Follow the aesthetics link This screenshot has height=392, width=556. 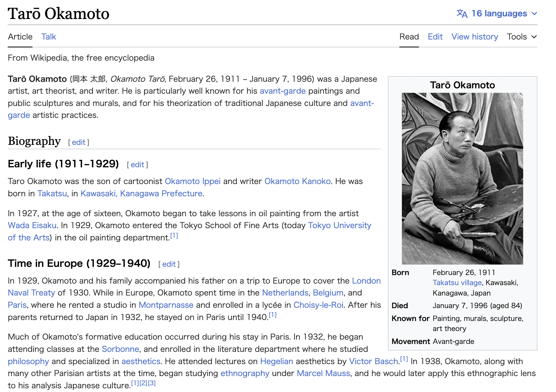[x=141, y=361]
